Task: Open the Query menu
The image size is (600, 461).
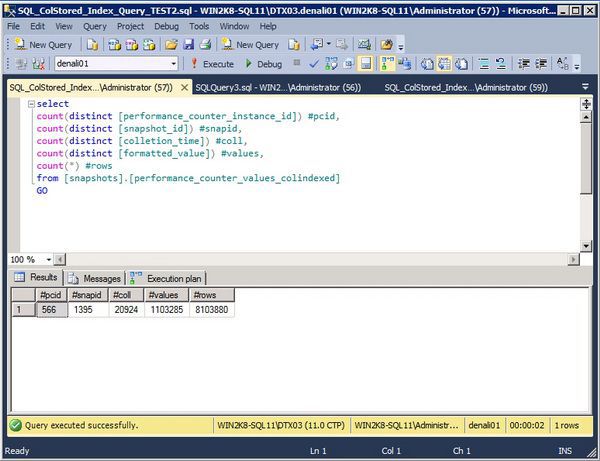Action: click(x=95, y=26)
